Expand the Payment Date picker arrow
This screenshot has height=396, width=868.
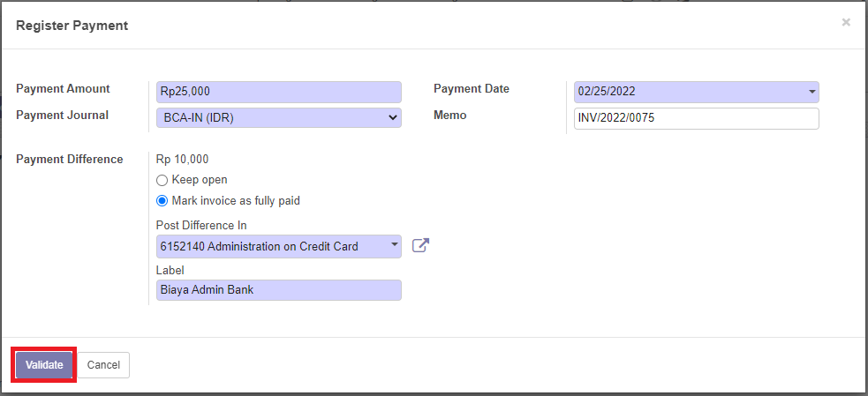pyautogui.click(x=811, y=92)
